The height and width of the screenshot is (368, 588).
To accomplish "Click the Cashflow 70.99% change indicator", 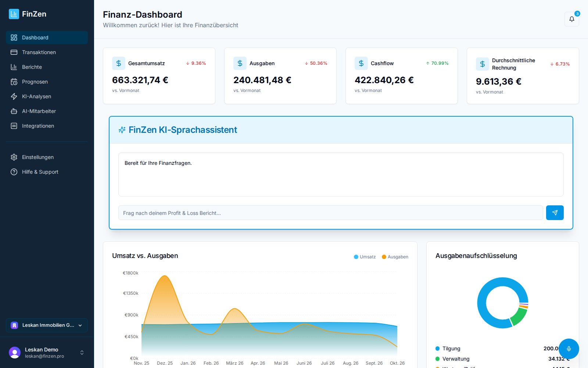I will [x=437, y=63].
